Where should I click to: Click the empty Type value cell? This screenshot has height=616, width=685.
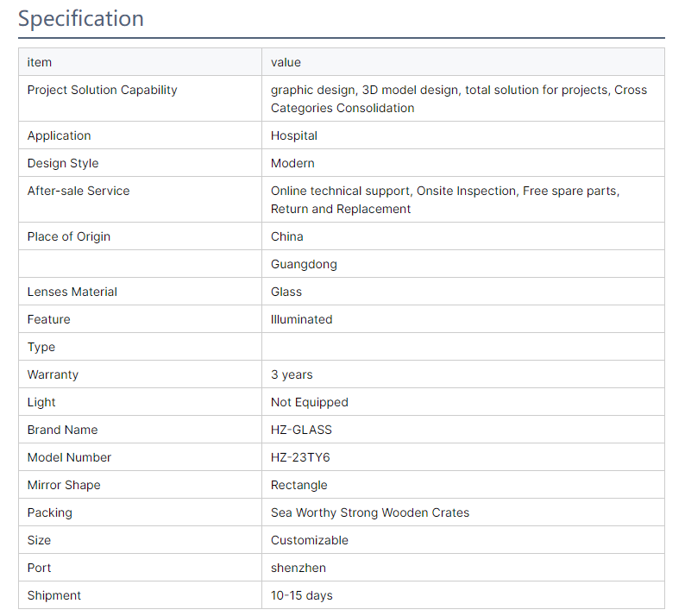coord(463,347)
